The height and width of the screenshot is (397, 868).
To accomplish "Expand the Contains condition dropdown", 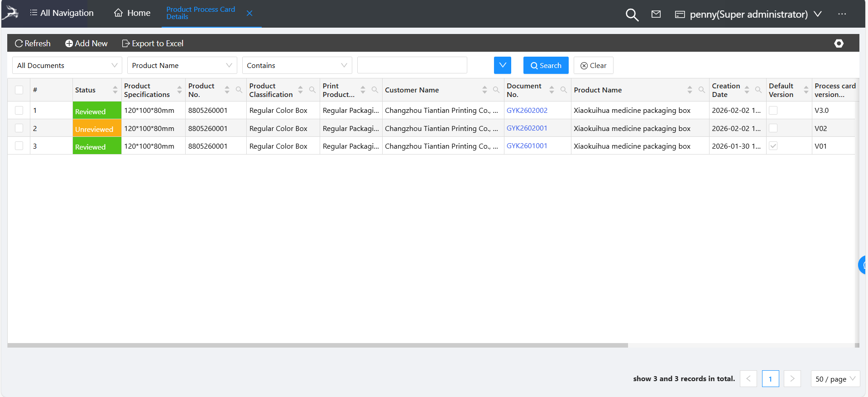I will [x=297, y=65].
